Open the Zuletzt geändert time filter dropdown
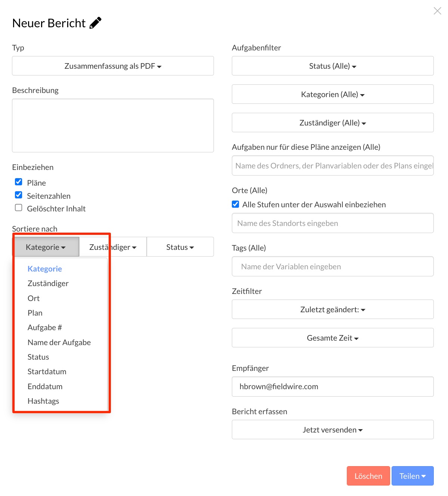This screenshot has height=496, width=448. 333,309
